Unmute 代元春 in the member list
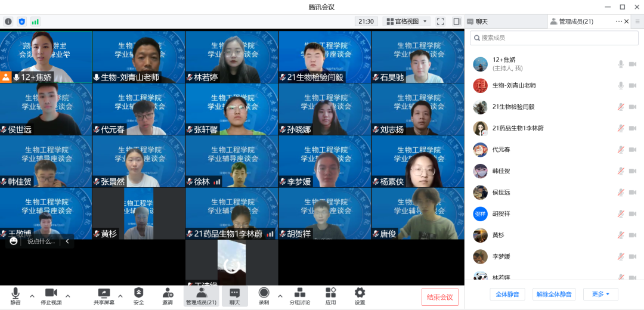This screenshot has width=644, height=310. [621, 150]
